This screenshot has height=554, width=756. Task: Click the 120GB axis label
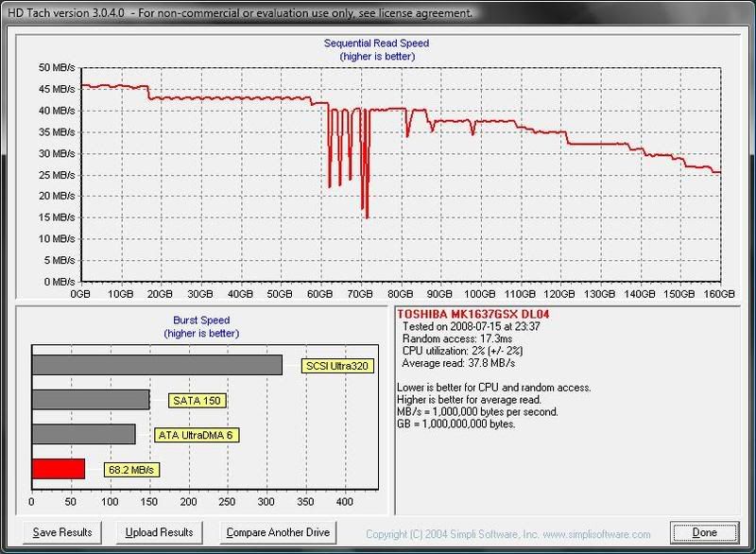(559, 294)
